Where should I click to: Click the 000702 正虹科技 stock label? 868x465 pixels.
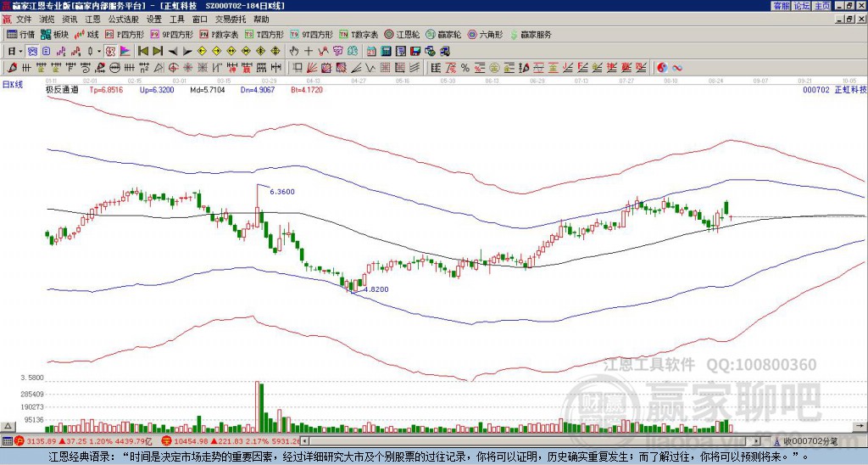[x=834, y=89]
